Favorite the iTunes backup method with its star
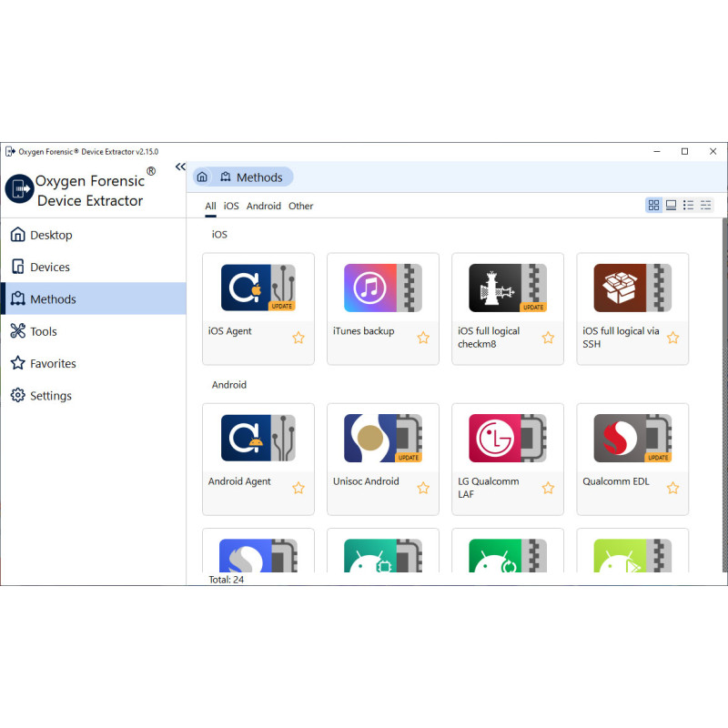Image resolution: width=728 pixels, height=728 pixels. click(423, 338)
